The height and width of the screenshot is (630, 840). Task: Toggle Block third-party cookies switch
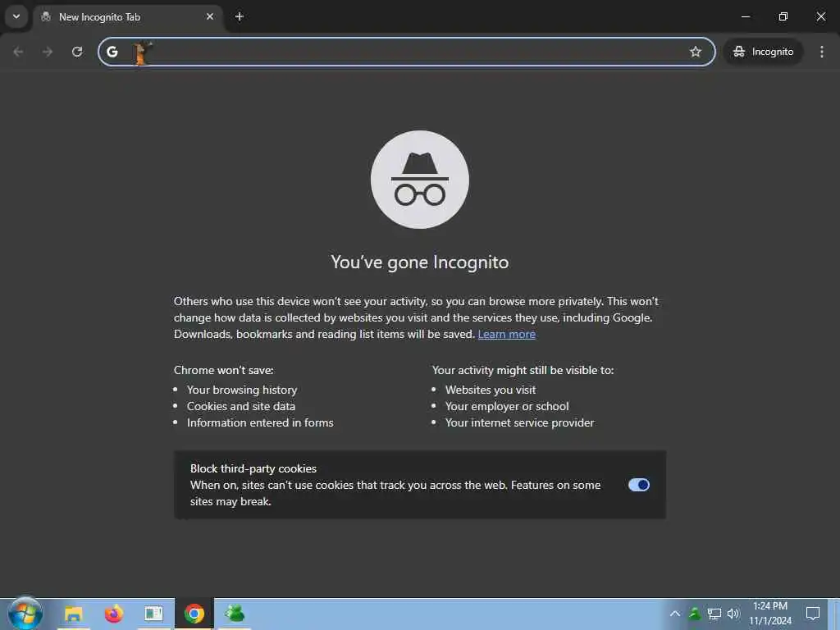click(x=638, y=485)
